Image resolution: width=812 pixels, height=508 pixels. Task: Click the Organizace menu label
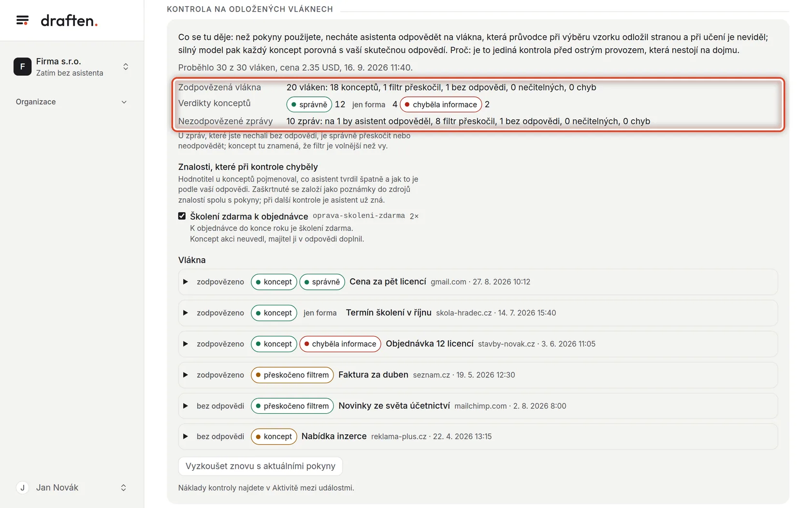point(36,102)
